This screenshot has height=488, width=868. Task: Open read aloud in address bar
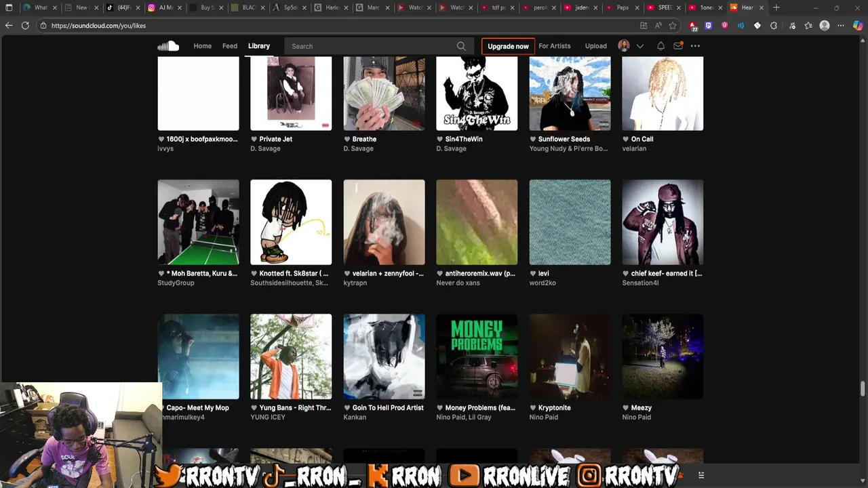[658, 25]
